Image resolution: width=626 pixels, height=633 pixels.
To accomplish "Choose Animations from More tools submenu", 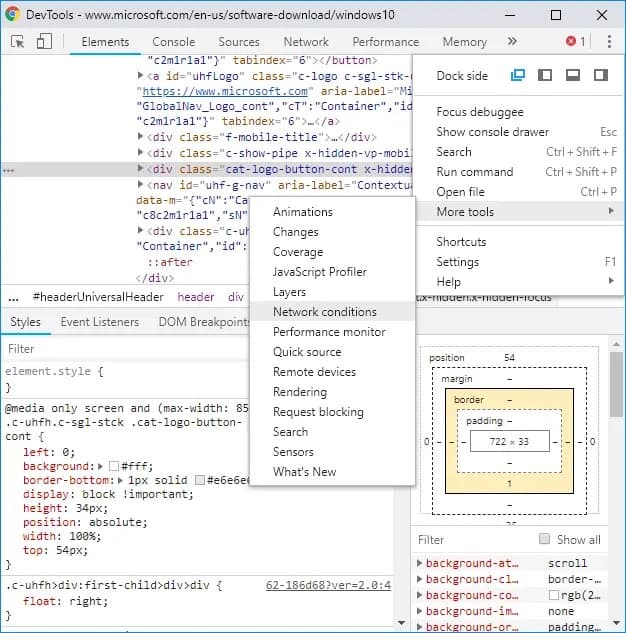I will [332, 212].
